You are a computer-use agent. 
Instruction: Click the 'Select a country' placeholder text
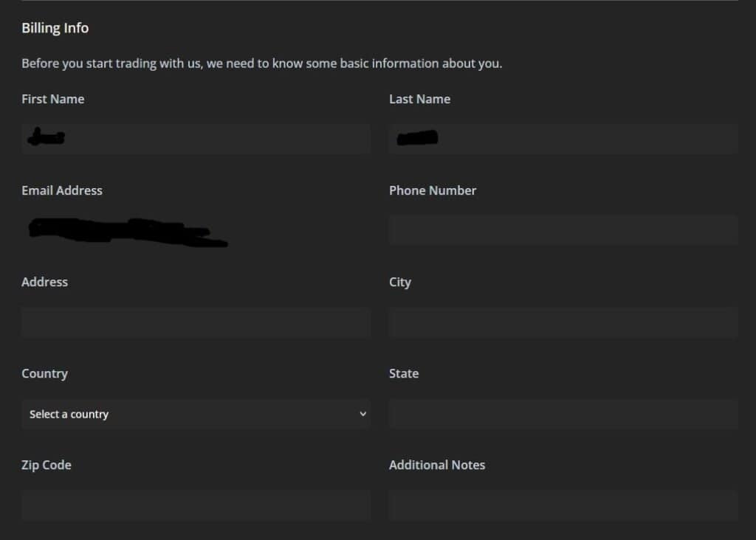click(69, 414)
